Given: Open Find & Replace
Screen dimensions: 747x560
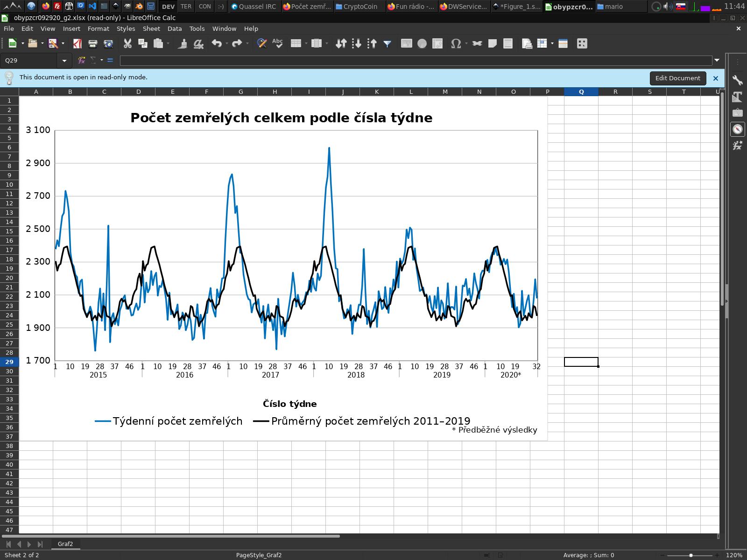Looking at the screenshot, I should point(262,43).
